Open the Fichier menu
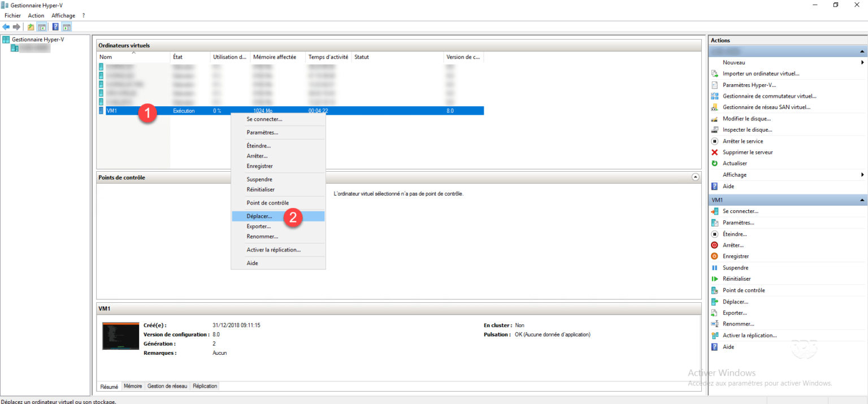Image resolution: width=868 pixels, height=404 pixels. [12, 15]
